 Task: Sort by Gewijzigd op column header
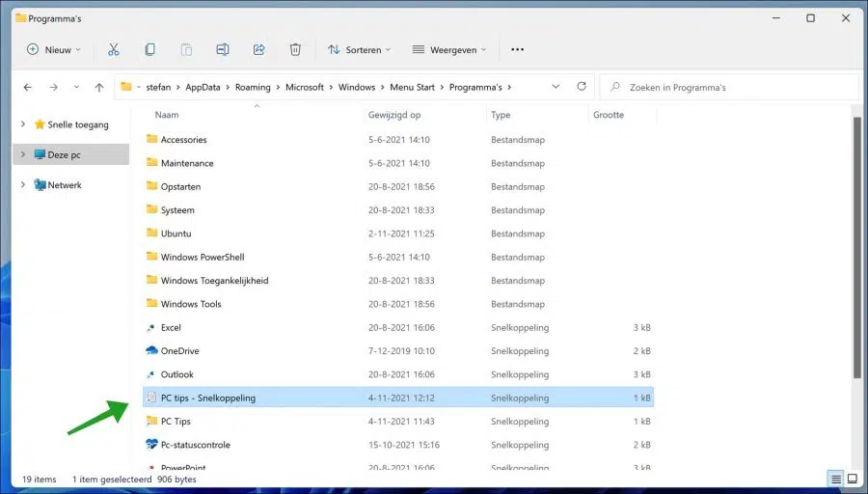394,115
